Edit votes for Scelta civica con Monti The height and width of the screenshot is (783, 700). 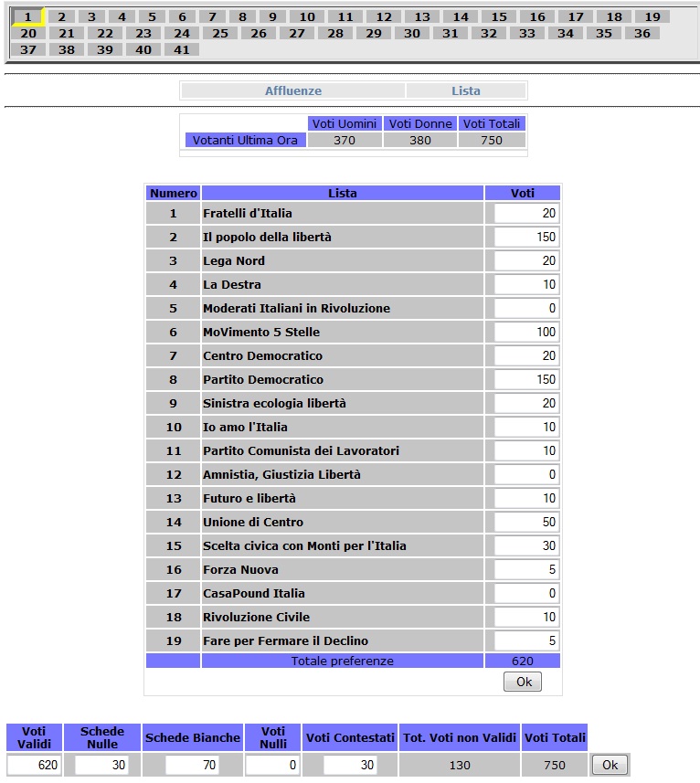tap(526, 545)
